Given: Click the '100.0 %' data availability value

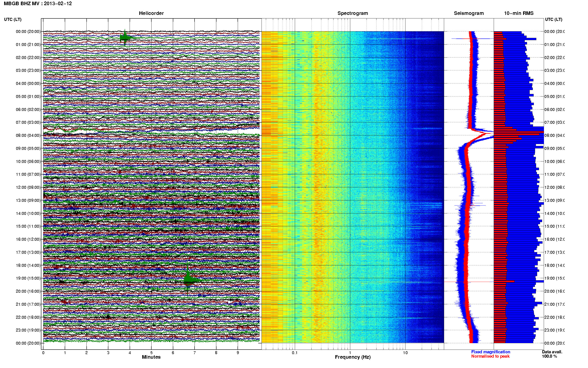Looking at the screenshot, I should pyautogui.click(x=549, y=356).
